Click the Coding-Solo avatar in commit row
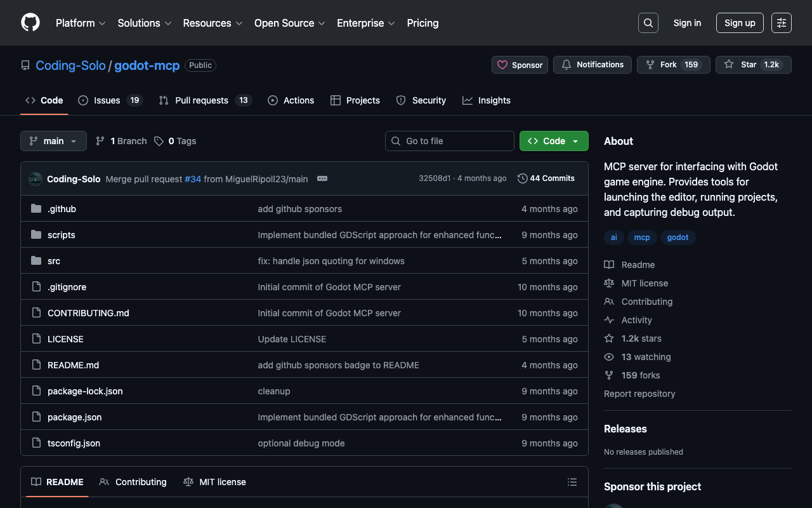Viewport: 812px width, 508px height. (36, 179)
